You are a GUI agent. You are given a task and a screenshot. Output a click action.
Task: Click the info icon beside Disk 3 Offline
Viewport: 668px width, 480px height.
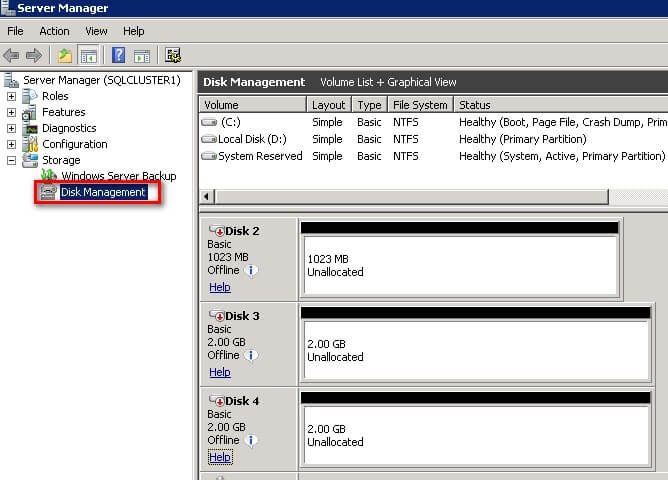pos(251,355)
